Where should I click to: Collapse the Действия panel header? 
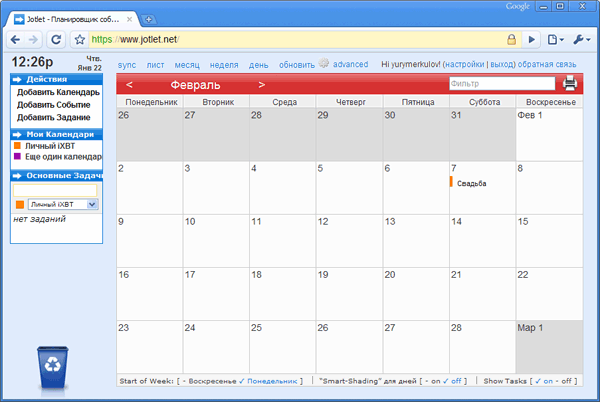[x=57, y=79]
